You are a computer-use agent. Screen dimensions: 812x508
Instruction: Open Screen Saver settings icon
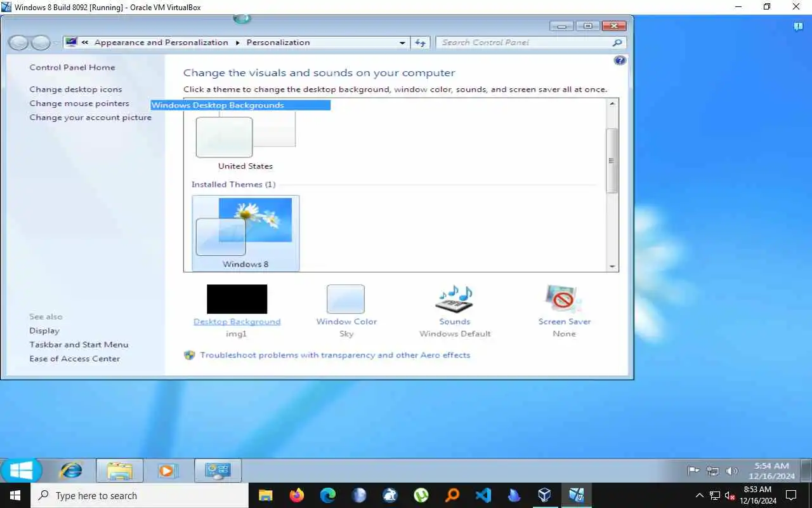pyautogui.click(x=564, y=299)
